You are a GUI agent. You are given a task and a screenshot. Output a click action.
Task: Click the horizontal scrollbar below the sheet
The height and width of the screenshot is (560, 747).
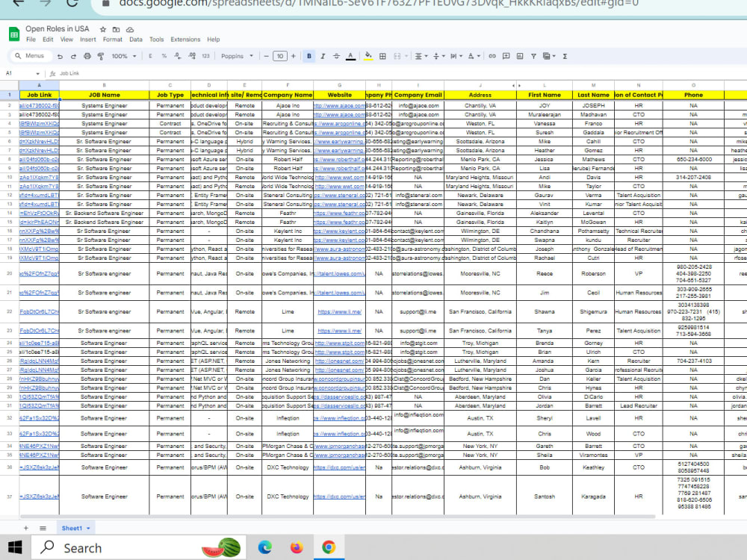click(338, 517)
